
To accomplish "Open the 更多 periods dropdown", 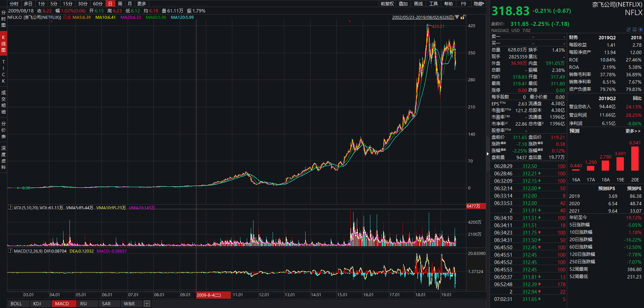I will [x=142, y=4].
